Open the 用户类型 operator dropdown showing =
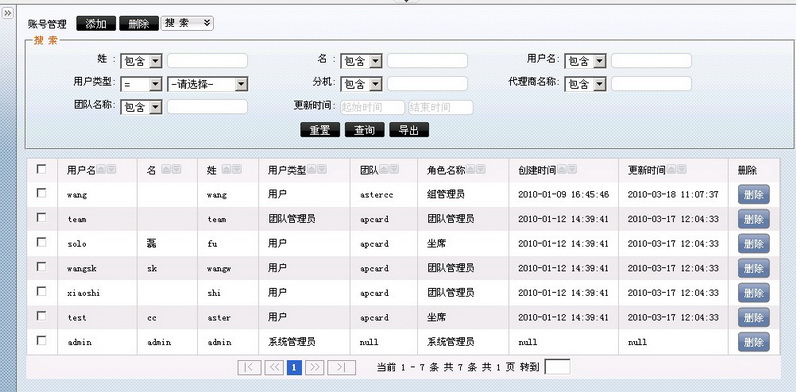Viewport: 796px width, 392px height. point(141,85)
